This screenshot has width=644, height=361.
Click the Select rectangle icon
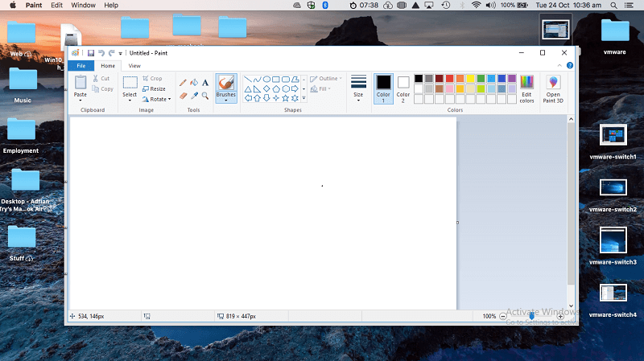pyautogui.click(x=130, y=83)
